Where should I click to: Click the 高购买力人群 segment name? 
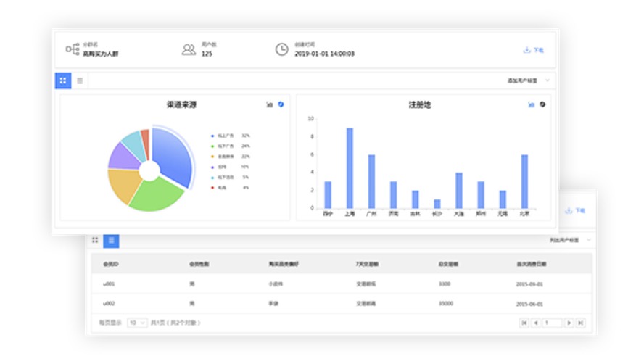coord(101,54)
